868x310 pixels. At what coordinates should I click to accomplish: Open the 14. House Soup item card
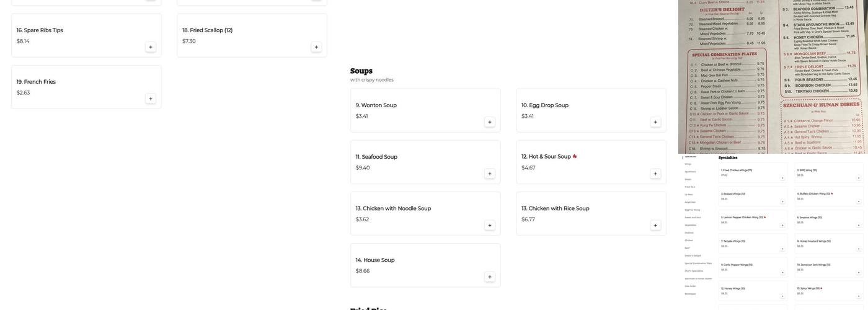tap(425, 265)
